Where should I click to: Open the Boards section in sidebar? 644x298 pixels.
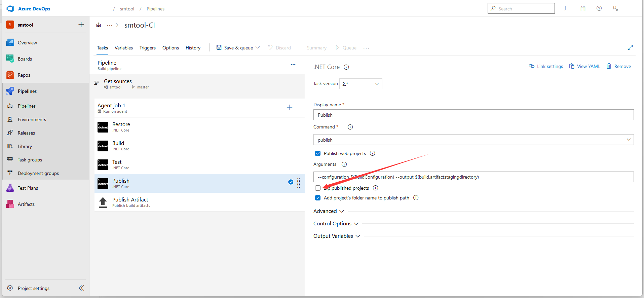[25, 59]
